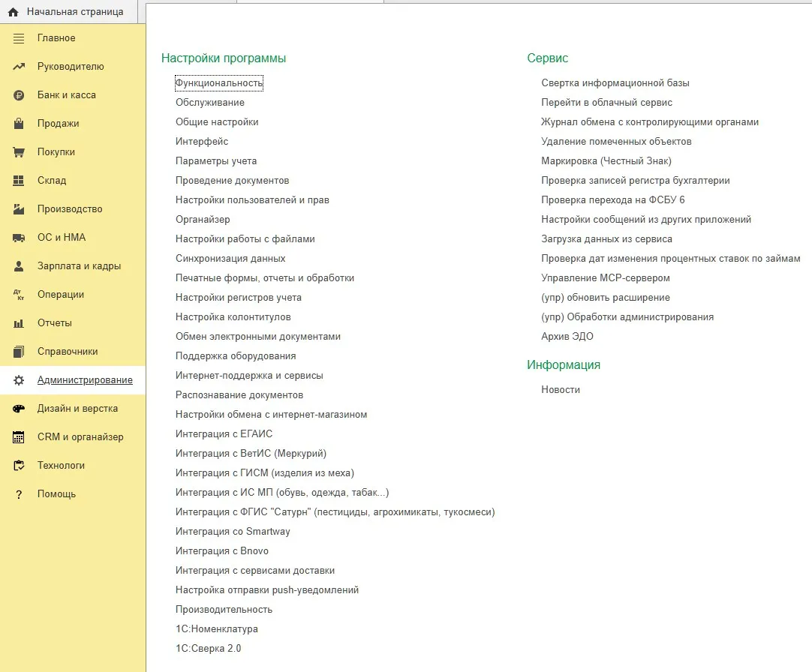
Task: Open the Отчеты section
Action: tap(73, 323)
